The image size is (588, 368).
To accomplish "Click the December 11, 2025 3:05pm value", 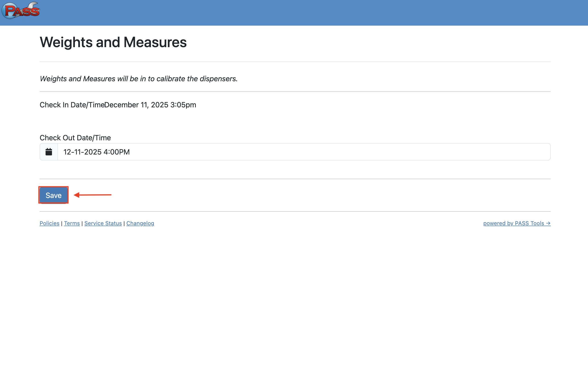I will coord(150,105).
